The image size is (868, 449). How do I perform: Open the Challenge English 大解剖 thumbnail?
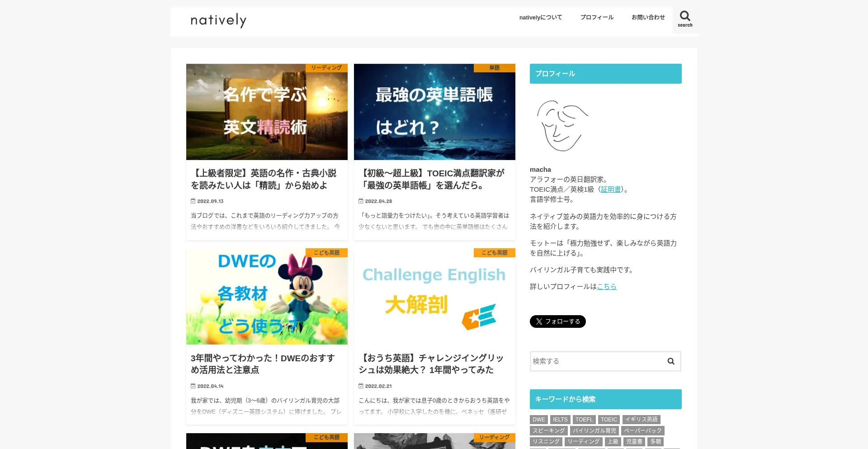[434, 297]
